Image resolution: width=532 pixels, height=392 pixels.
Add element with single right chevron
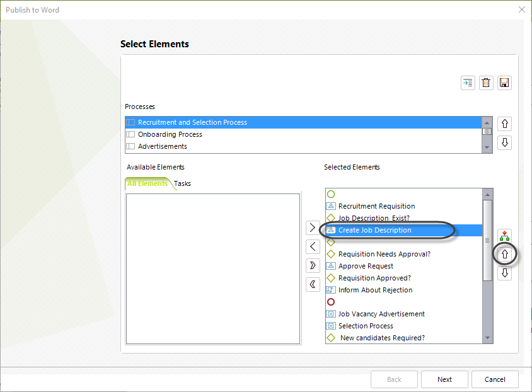[x=313, y=228]
